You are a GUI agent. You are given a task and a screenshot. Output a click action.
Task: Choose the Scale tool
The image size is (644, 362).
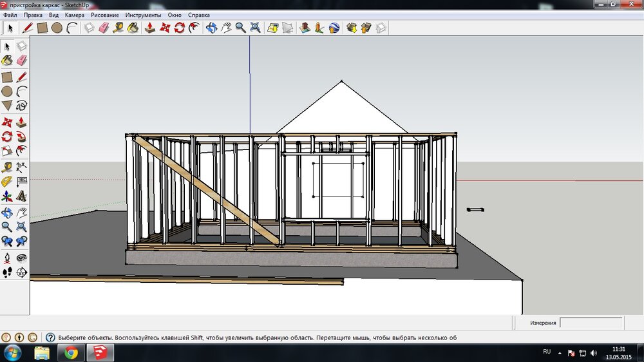(7, 151)
